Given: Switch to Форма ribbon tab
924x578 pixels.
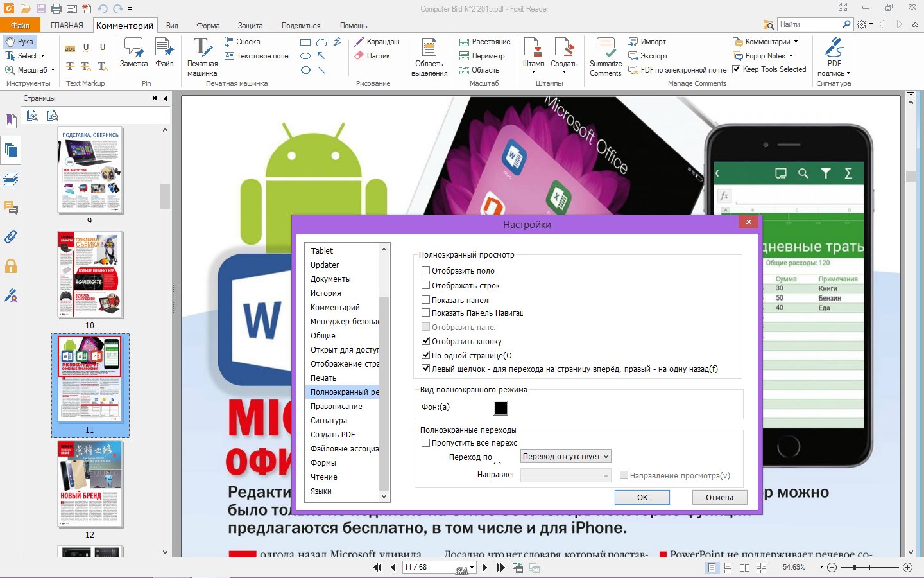Looking at the screenshot, I should pyautogui.click(x=208, y=26).
